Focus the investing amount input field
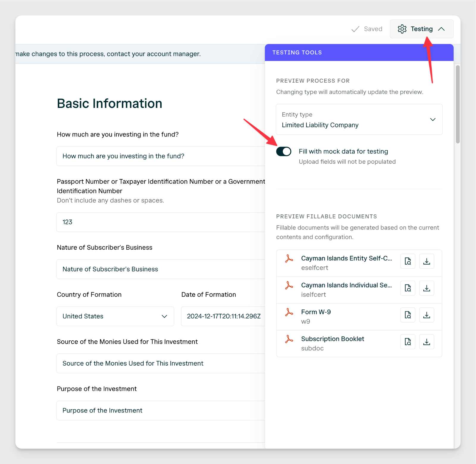476x464 pixels. coord(161,156)
